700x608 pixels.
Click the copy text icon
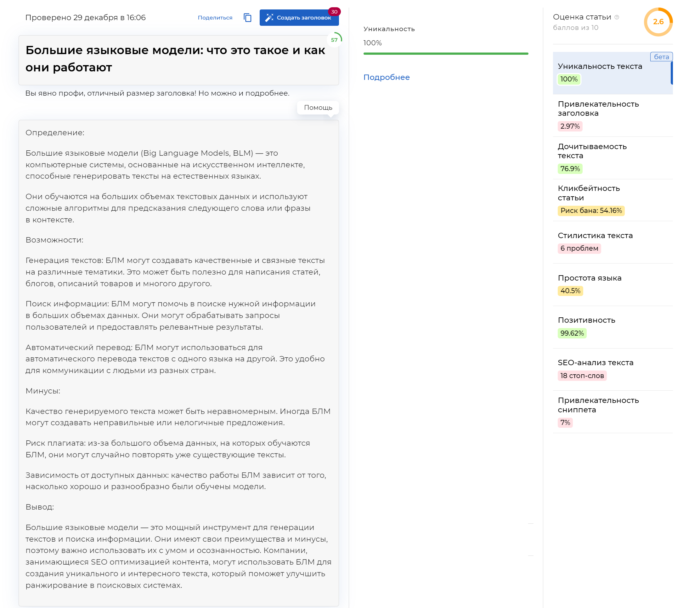(247, 18)
